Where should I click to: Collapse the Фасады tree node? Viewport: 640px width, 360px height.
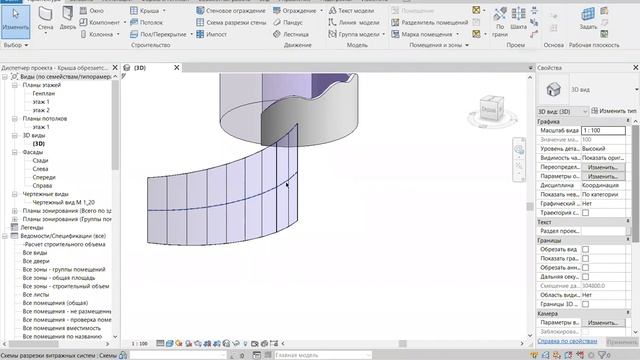tap(15, 152)
